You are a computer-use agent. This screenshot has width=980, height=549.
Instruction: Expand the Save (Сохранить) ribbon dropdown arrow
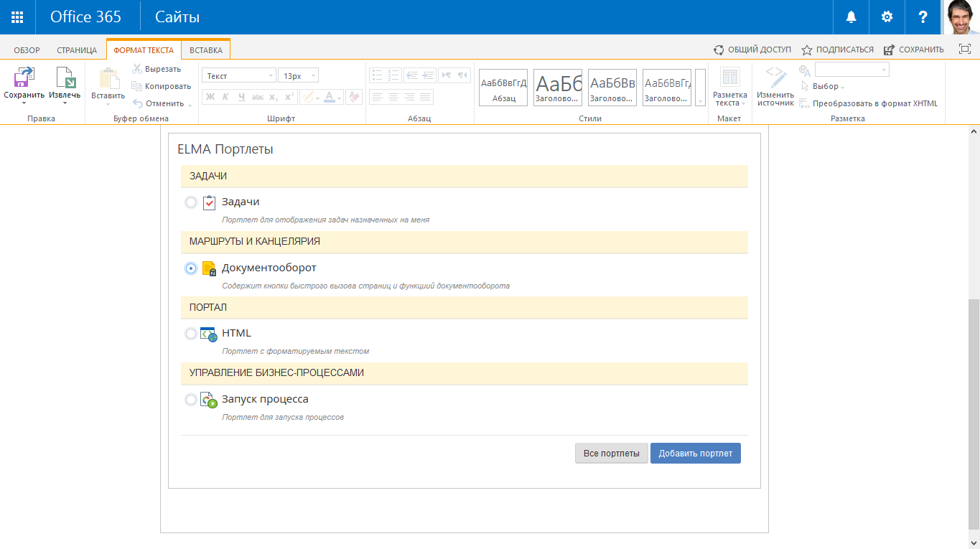24,103
